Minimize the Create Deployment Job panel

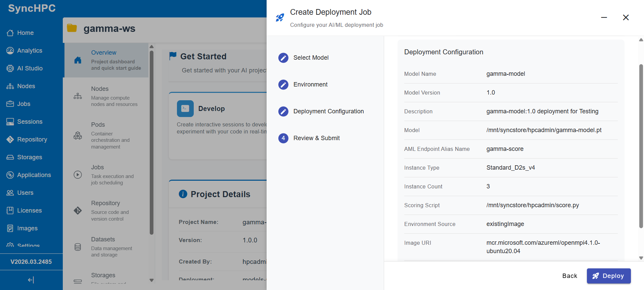click(604, 17)
